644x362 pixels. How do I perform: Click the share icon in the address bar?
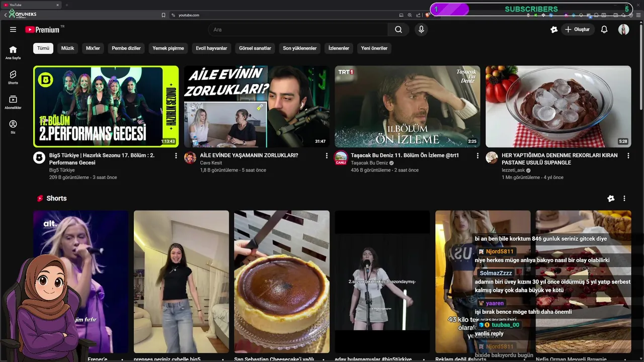(418, 15)
